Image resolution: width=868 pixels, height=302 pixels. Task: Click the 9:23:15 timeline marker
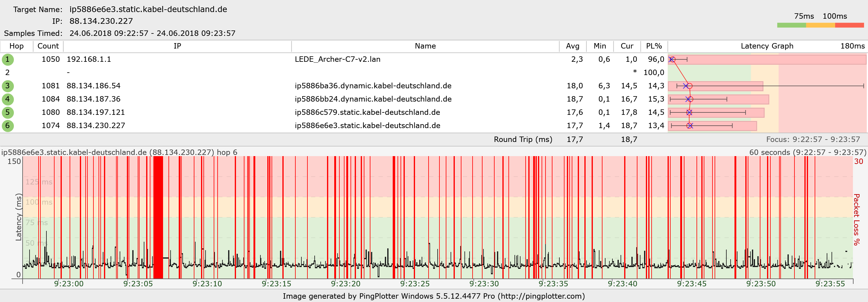(276, 284)
